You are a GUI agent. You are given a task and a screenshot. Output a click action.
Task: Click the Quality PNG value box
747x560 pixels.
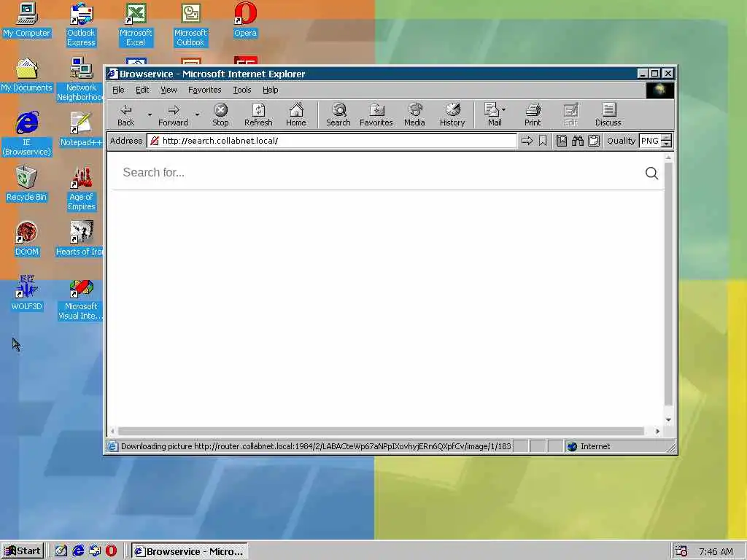click(650, 141)
